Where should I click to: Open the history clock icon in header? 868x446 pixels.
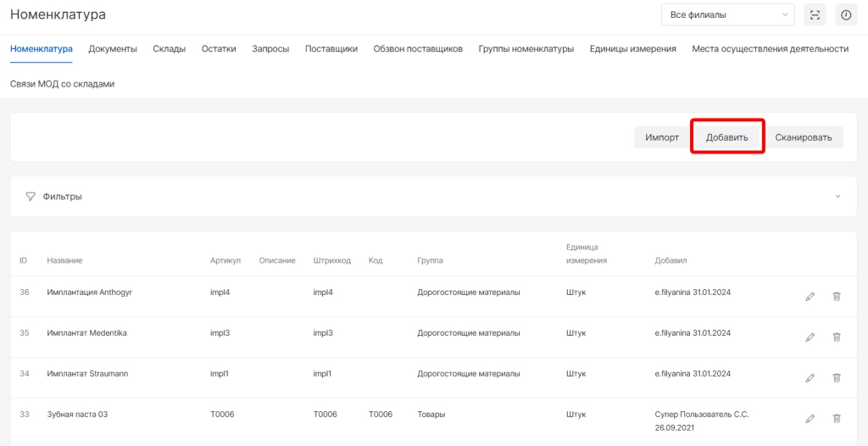click(x=845, y=14)
